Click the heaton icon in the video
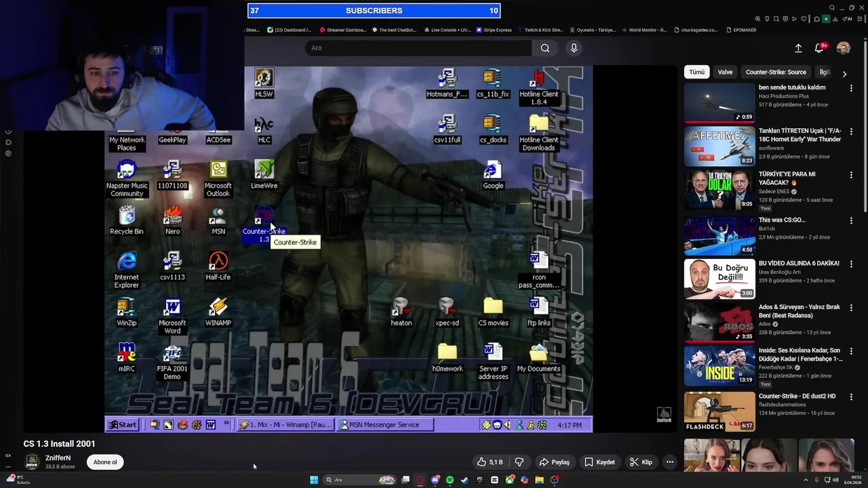 coord(401,312)
